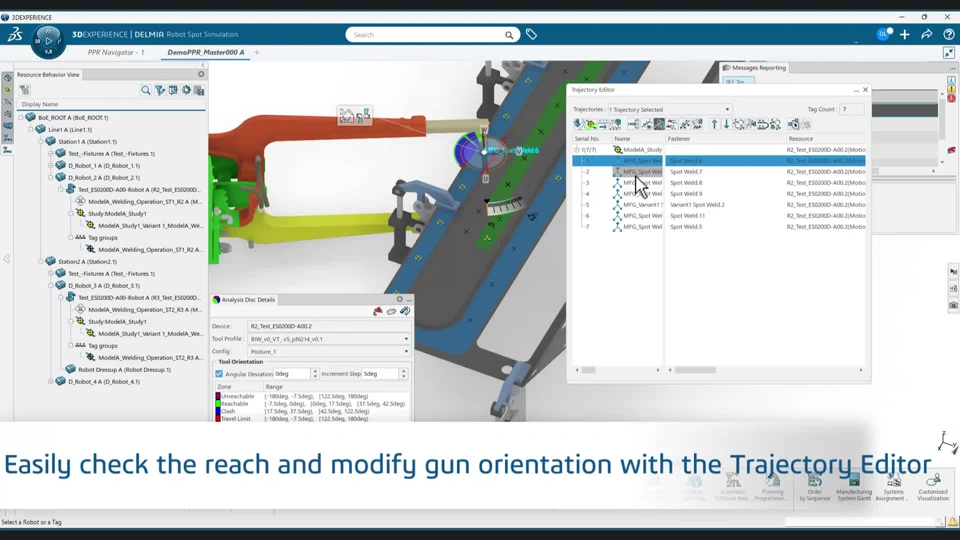Add a new tab with the plus
The width and height of the screenshot is (960, 540).
click(257, 53)
